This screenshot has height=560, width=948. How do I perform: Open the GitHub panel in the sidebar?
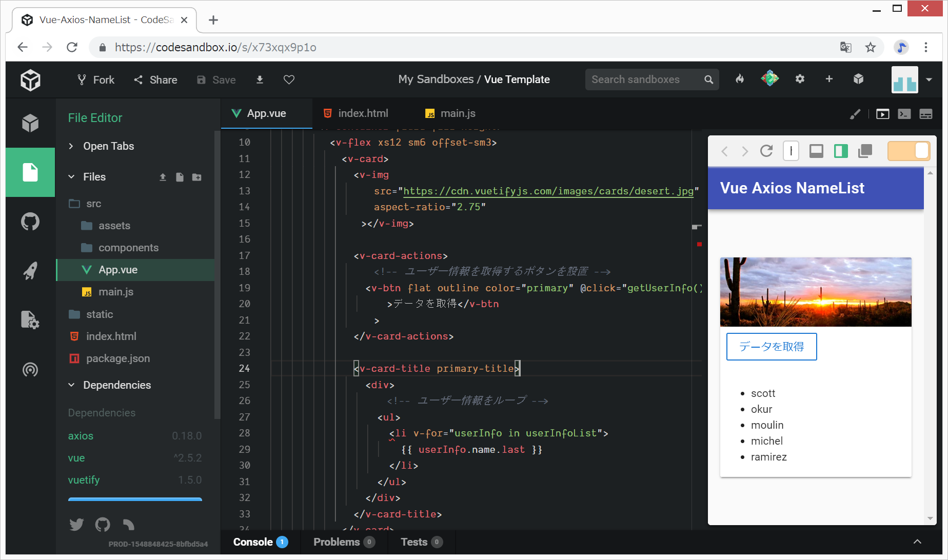(30, 222)
